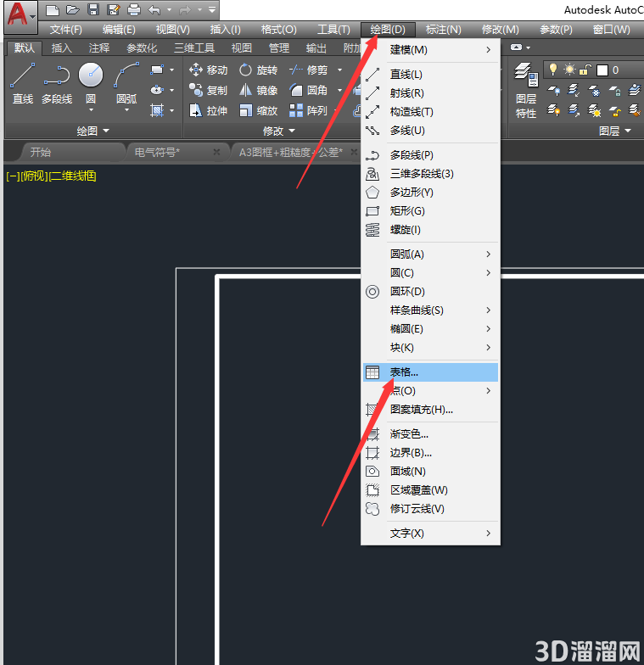Open the File (文件) menu
The width and height of the screenshot is (644, 665).
65,30
